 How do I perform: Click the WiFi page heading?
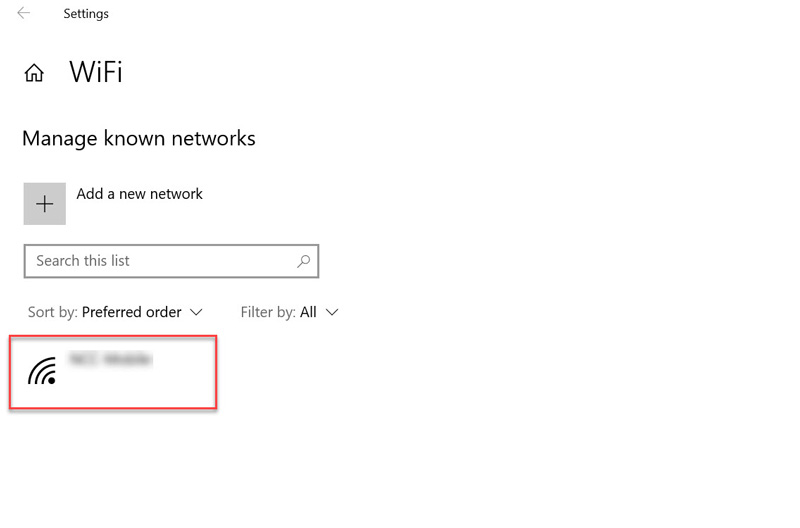(96, 72)
